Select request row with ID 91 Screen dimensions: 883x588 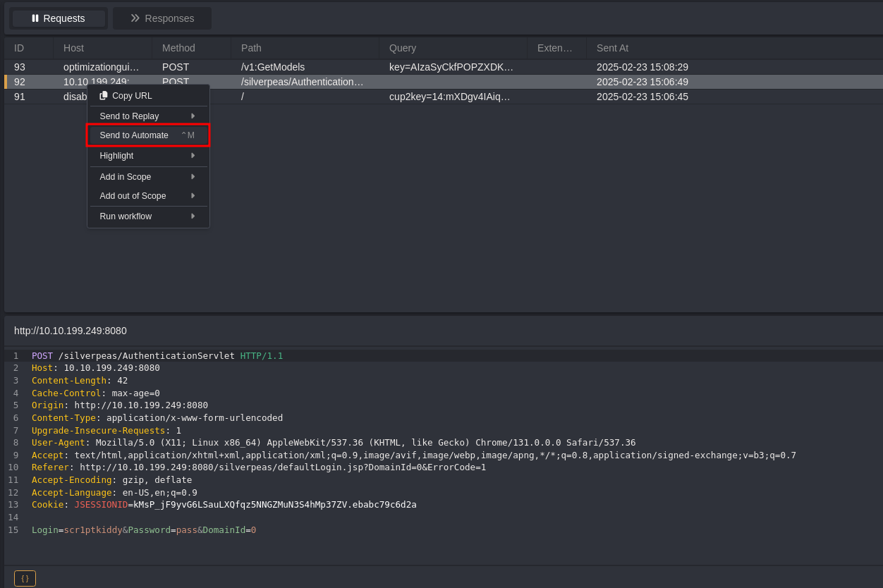pyautogui.click(x=444, y=97)
